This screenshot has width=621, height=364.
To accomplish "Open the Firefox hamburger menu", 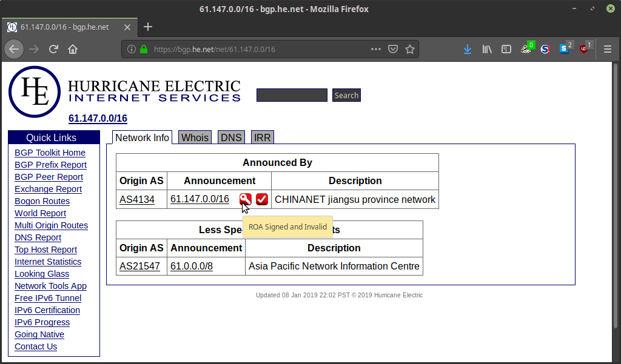I will click(x=608, y=49).
